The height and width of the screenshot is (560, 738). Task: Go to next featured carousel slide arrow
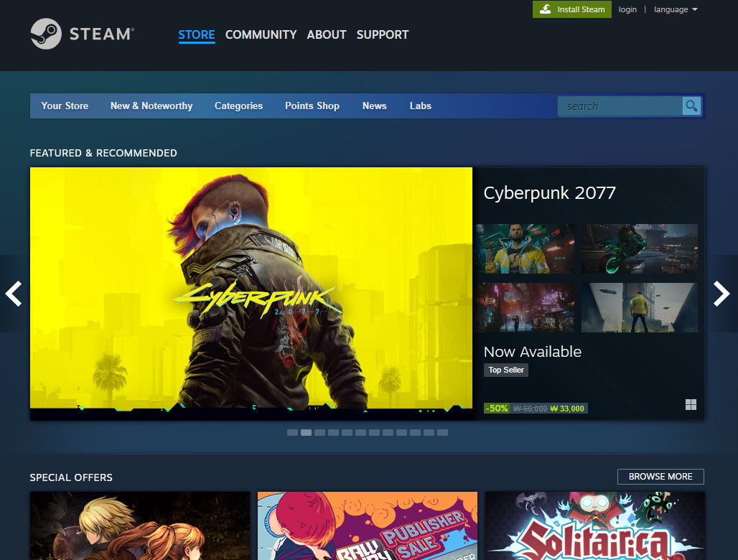tap(721, 294)
